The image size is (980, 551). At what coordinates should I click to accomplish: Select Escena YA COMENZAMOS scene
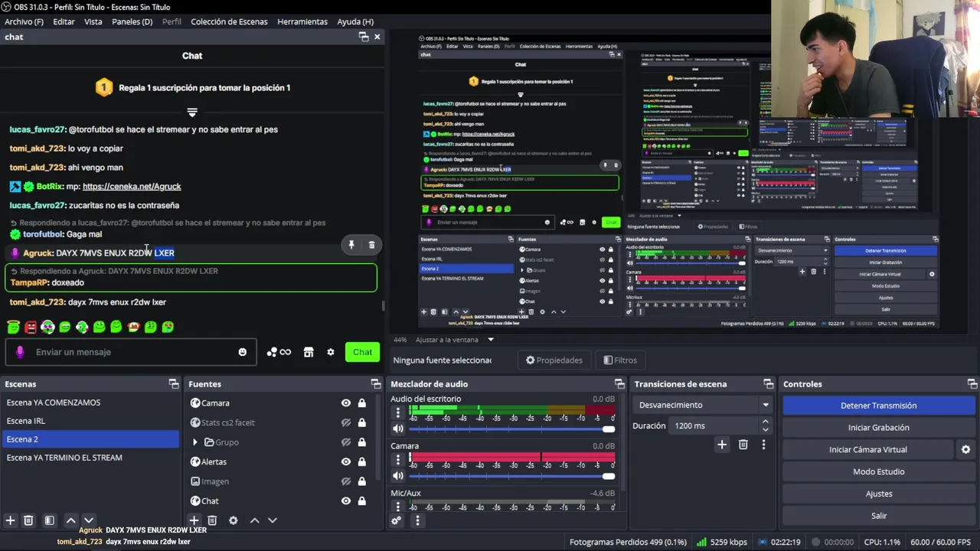90,403
